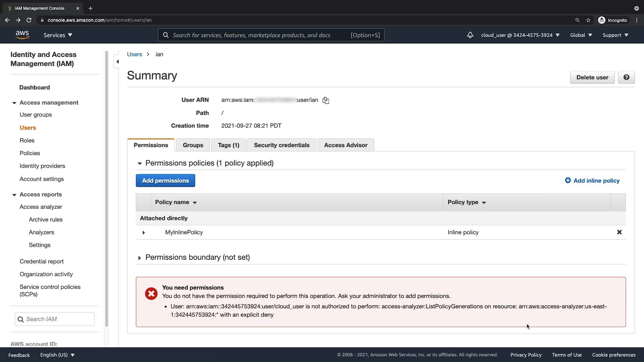Click the notifications bell icon

470,35
